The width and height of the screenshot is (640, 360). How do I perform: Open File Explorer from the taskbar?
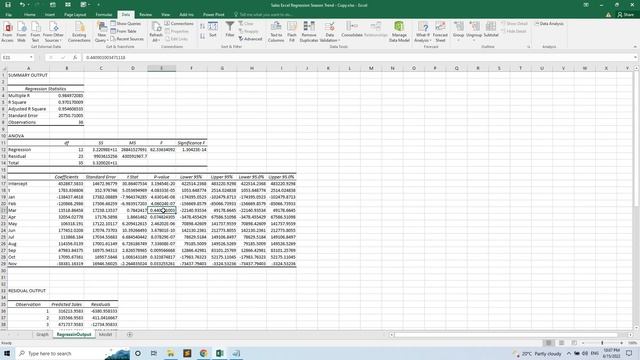coord(171,353)
